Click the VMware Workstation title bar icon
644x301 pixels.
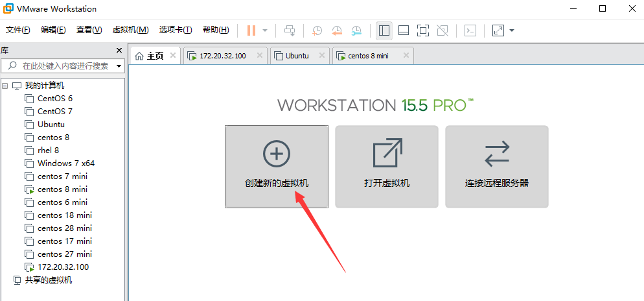(x=8, y=8)
